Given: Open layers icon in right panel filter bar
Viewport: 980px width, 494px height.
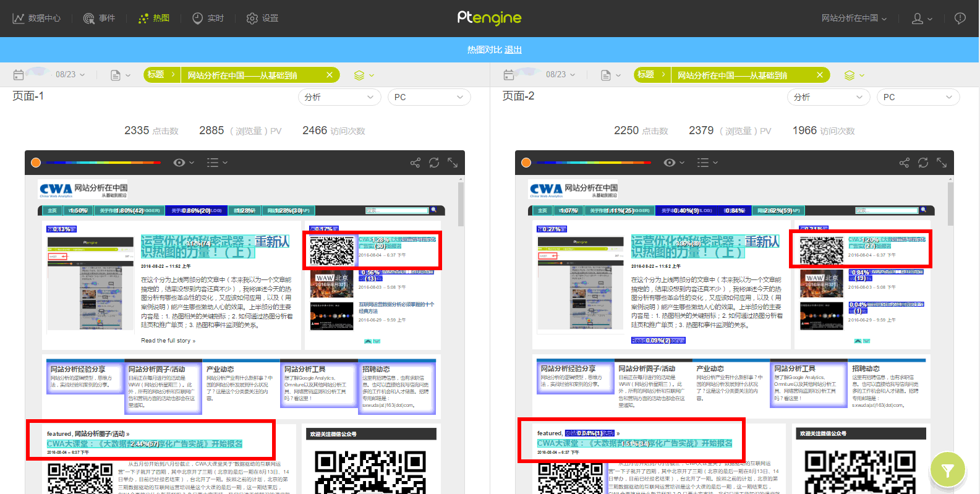Looking at the screenshot, I should [x=850, y=75].
